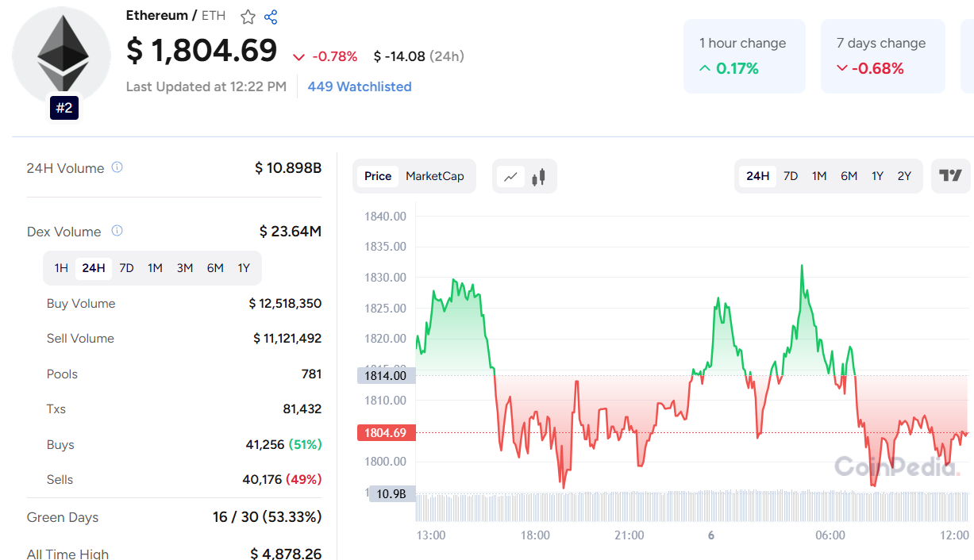Click the Sell Volume value $ 11,121,492
Viewport: 974px width, 560px height.
point(287,339)
